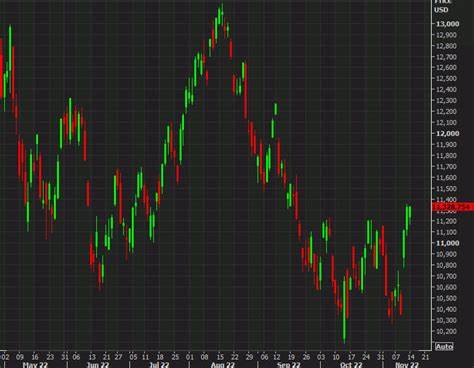474x368 pixels.
Task: Click the USD currency label
Action: (441, 10)
